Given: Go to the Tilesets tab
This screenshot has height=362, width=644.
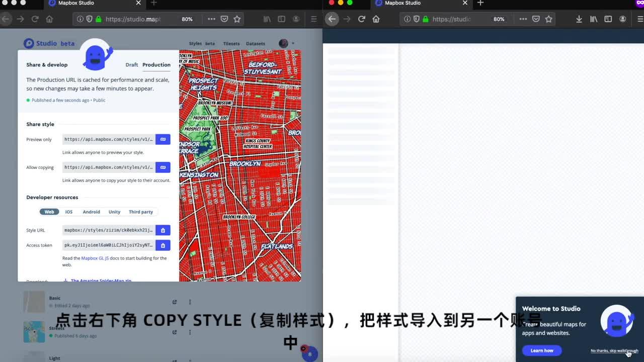Looking at the screenshot, I should [x=231, y=43].
